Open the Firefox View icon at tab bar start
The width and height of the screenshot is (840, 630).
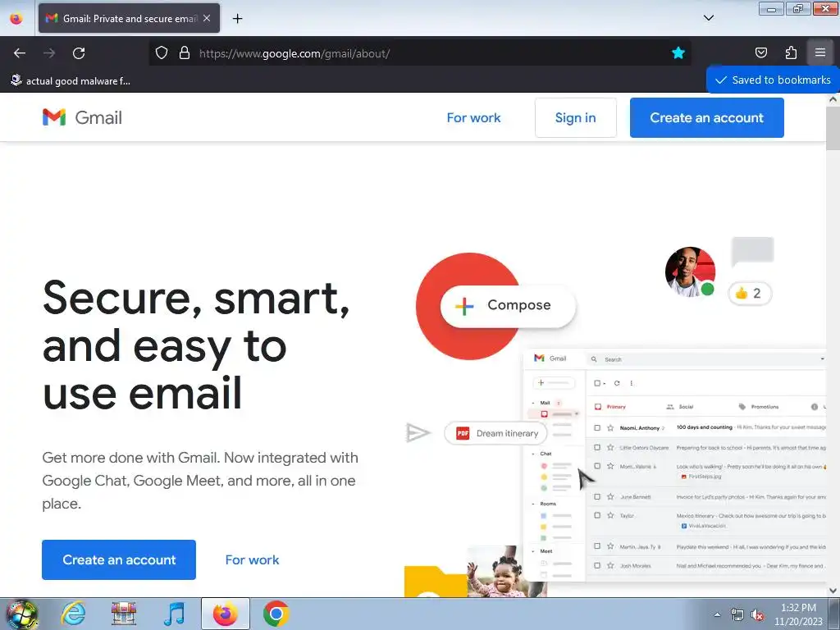point(16,18)
